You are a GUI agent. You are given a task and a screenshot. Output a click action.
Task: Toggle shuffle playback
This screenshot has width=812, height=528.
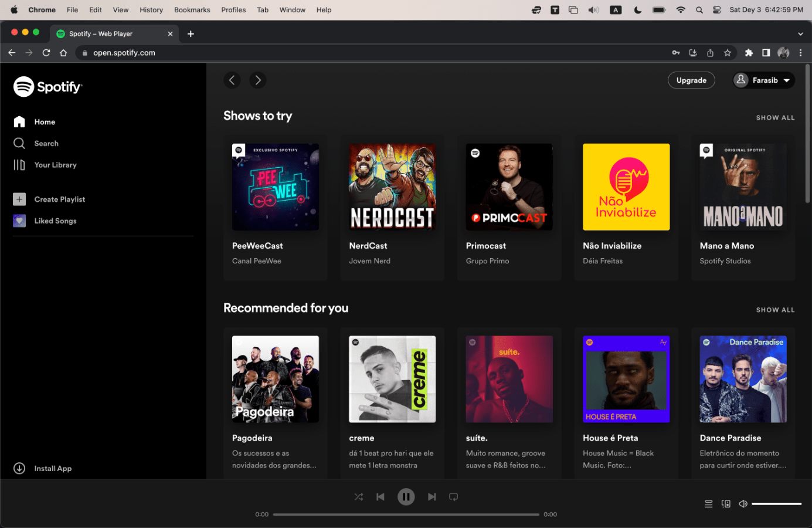click(359, 497)
